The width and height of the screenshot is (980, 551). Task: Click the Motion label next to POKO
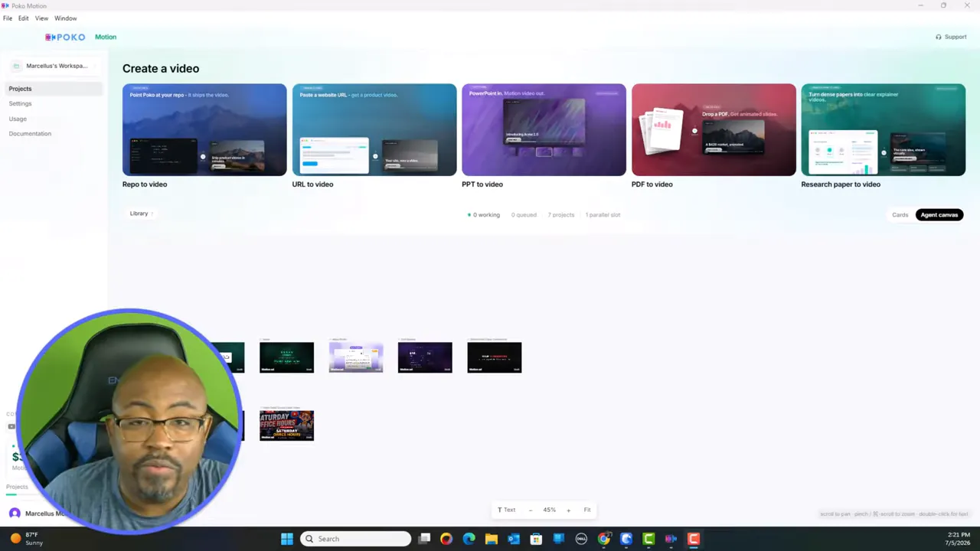106,37
